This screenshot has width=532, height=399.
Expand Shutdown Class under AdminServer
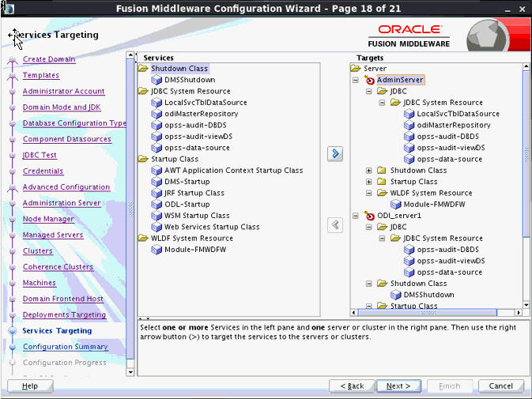click(x=369, y=171)
